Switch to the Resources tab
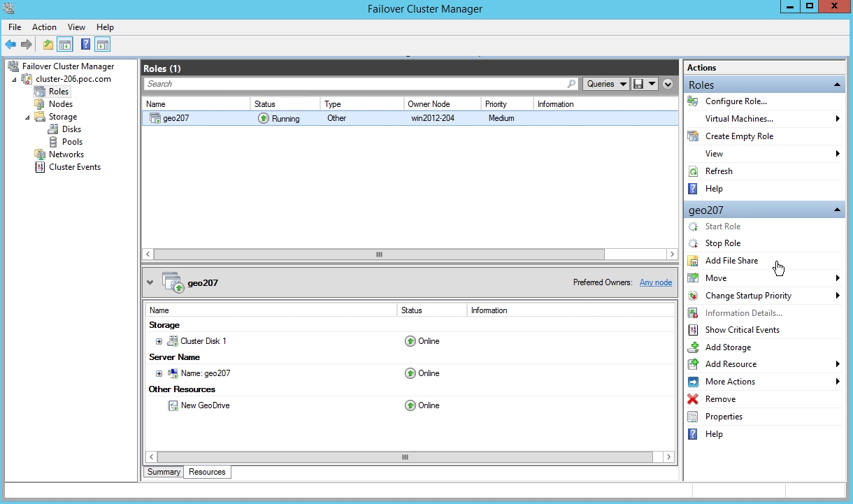 [x=207, y=471]
